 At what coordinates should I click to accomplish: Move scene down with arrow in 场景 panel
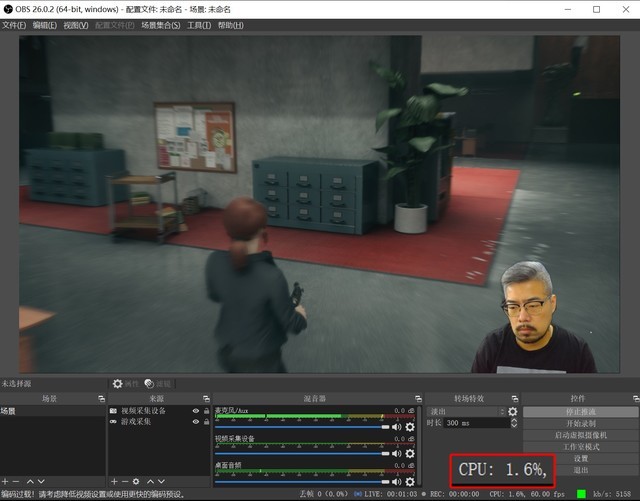pyautogui.click(x=41, y=482)
